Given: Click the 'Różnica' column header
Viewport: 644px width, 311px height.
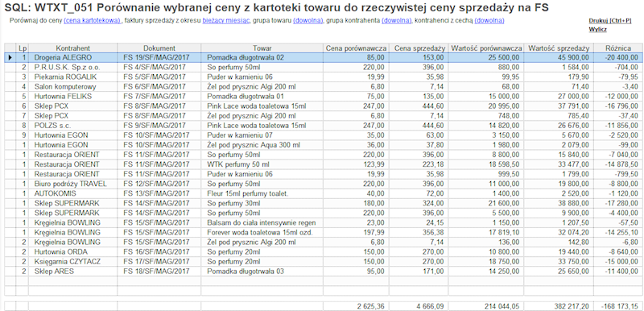Looking at the screenshot, I should click(618, 48).
